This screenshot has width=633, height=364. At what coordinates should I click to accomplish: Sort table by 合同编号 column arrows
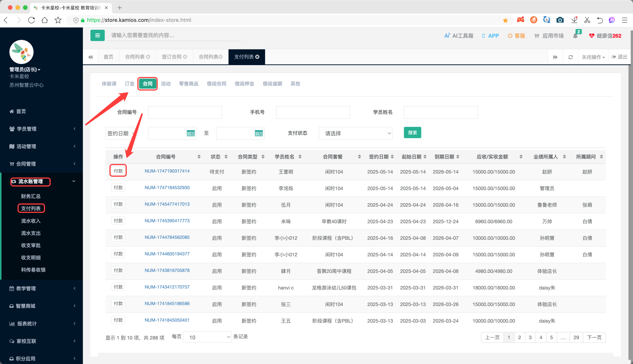click(199, 157)
